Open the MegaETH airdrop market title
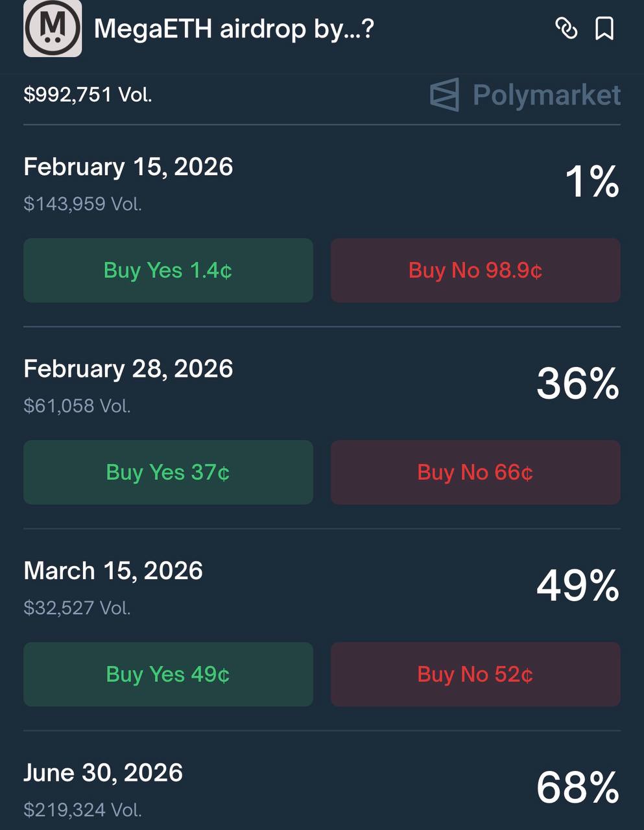 tap(233, 29)
